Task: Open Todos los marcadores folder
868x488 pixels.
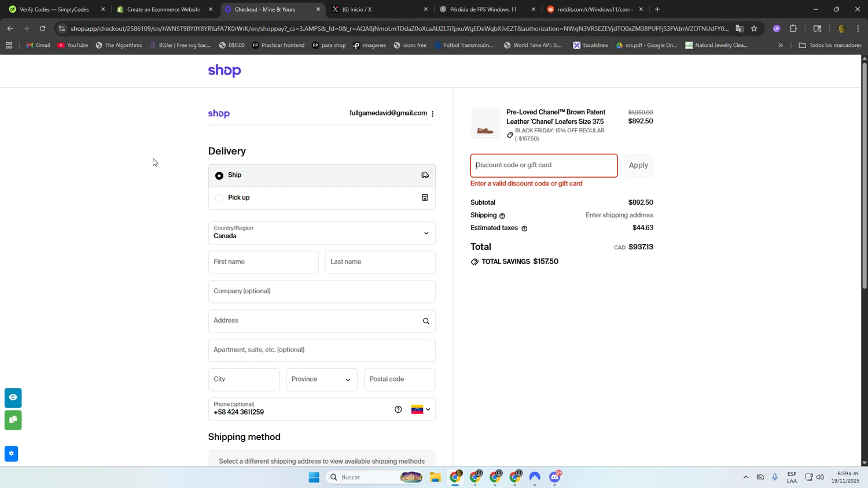Action: coord(830,45)
